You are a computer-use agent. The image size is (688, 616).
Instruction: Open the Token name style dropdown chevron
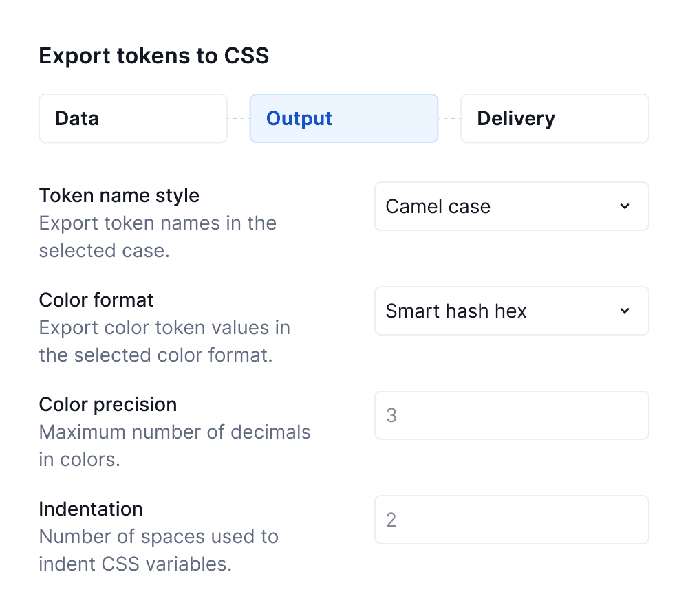point(625,206)
